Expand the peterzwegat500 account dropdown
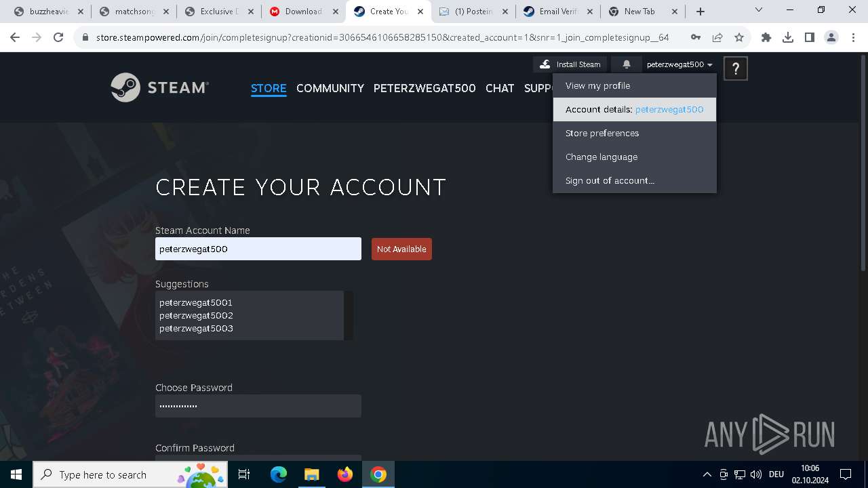Image resolution: width=868 pixels, height=488 pixels. point(679,64)
